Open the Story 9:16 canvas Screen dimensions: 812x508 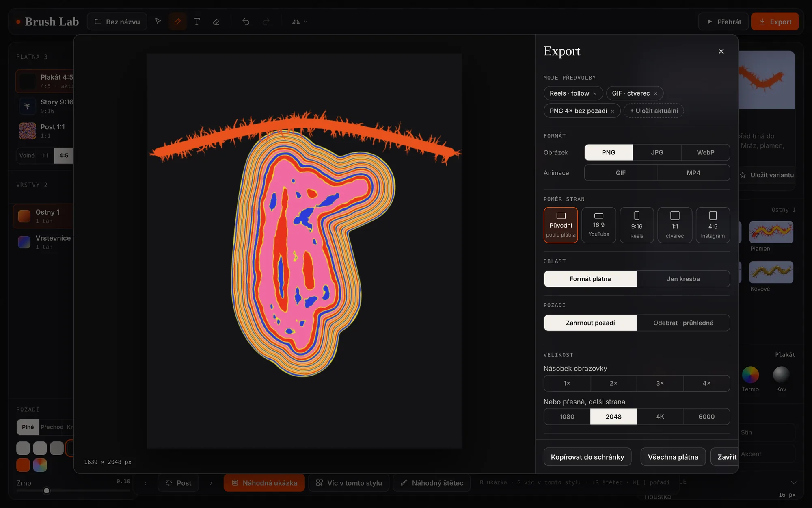[x=45, y=106]
